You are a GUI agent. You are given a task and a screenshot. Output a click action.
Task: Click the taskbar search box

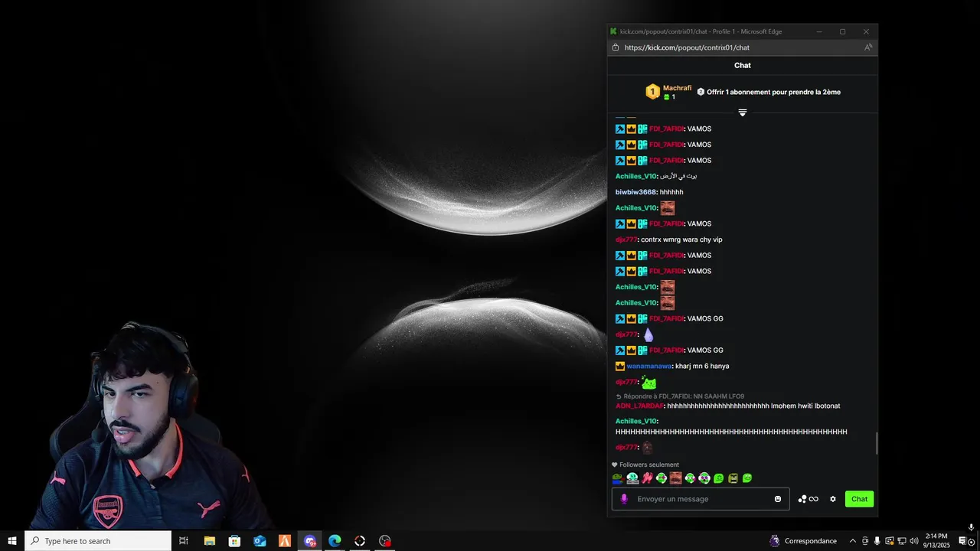(x=98, y=541)
